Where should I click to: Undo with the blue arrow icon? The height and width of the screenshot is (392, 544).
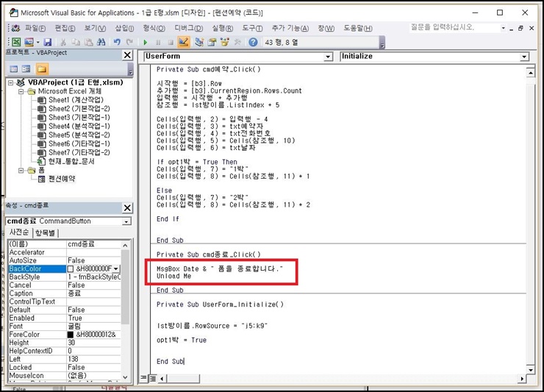(x=118, y=42)
